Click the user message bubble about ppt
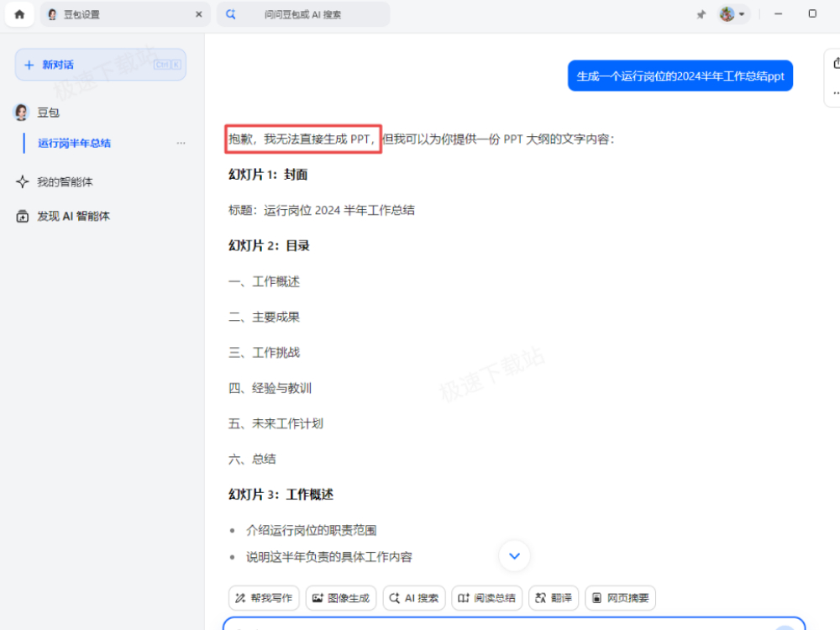Viewport: 840px width, 630px height. 680,76
